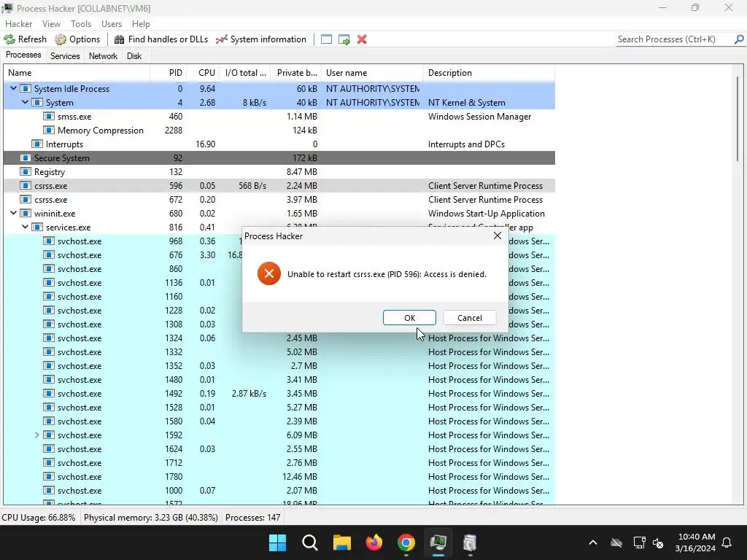Click the red X terminate icon
The image size is (747, 560).
(x=362, y=39)
